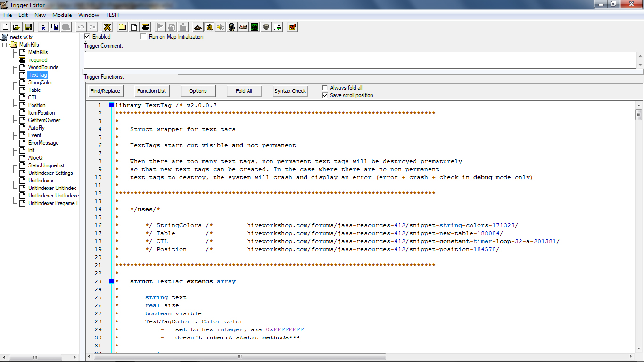Click the Fold All button
The width and height of the screenshot is (644, 362).
tap(244, 91)
